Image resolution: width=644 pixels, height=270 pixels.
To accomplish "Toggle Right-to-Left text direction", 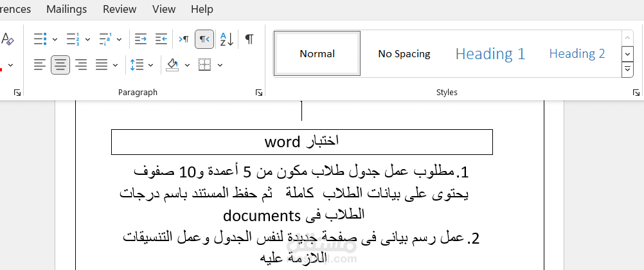I will (x=204, y=39).
